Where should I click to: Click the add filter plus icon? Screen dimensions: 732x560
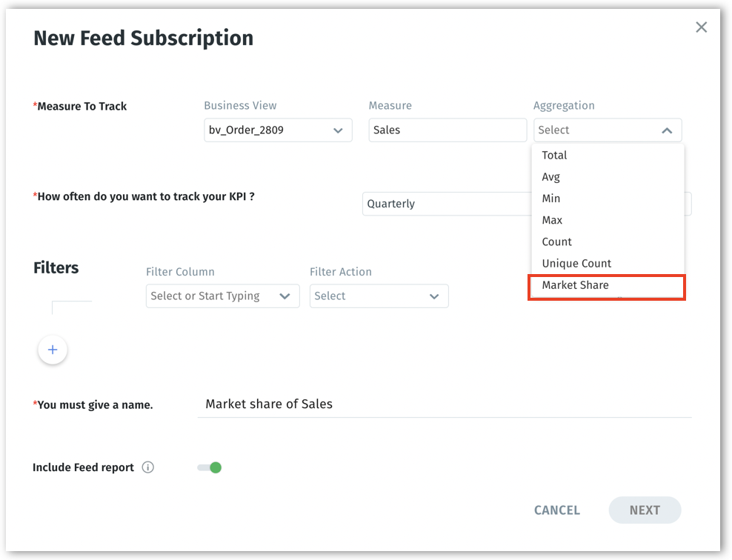[53, 350]
